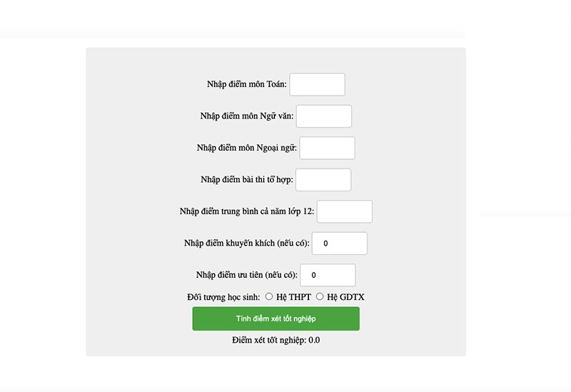This screenshot has height=392, width=571.
Task: Click the 'Hệ GDTX' option text
Action: (x=345, y=297)
